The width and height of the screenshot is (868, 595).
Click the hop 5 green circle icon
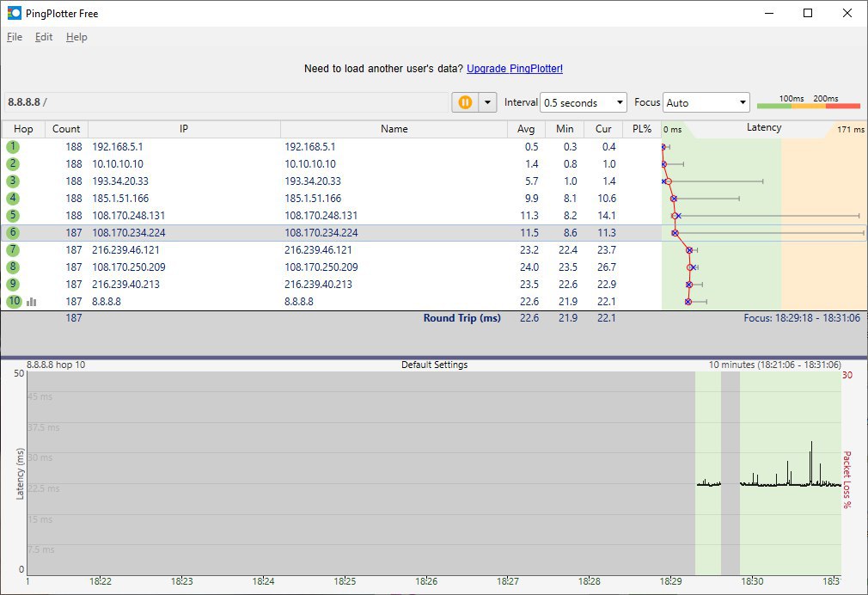[13, 216]
